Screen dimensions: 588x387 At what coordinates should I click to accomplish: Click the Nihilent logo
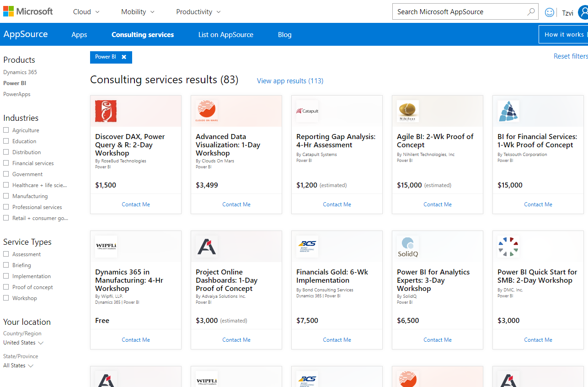[408, 111]
